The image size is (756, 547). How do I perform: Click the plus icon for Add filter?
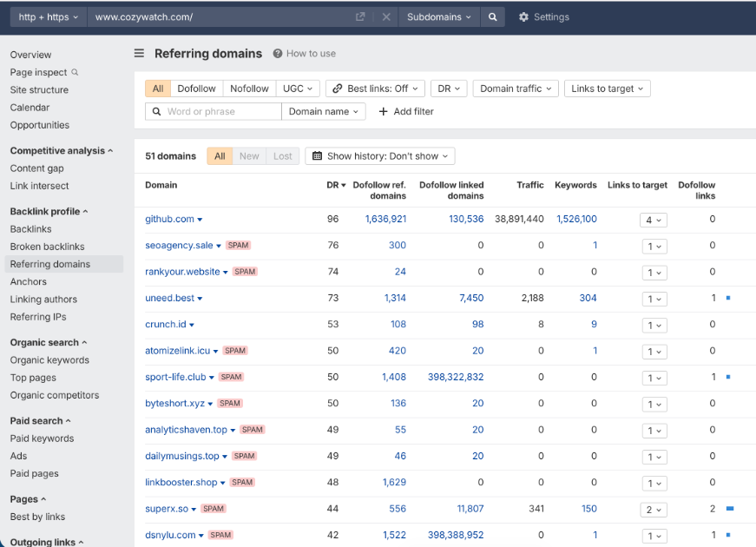(x=384, y=111)
